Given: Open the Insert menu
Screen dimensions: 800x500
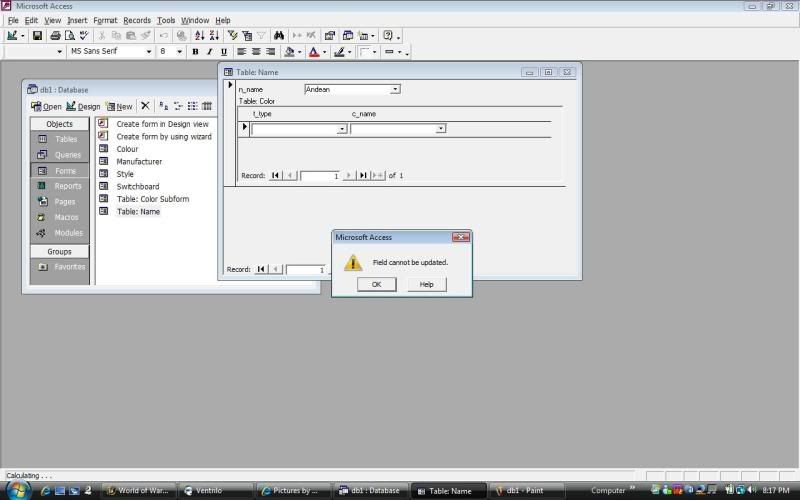Looking at the screenshot, I should coord(77,20).
